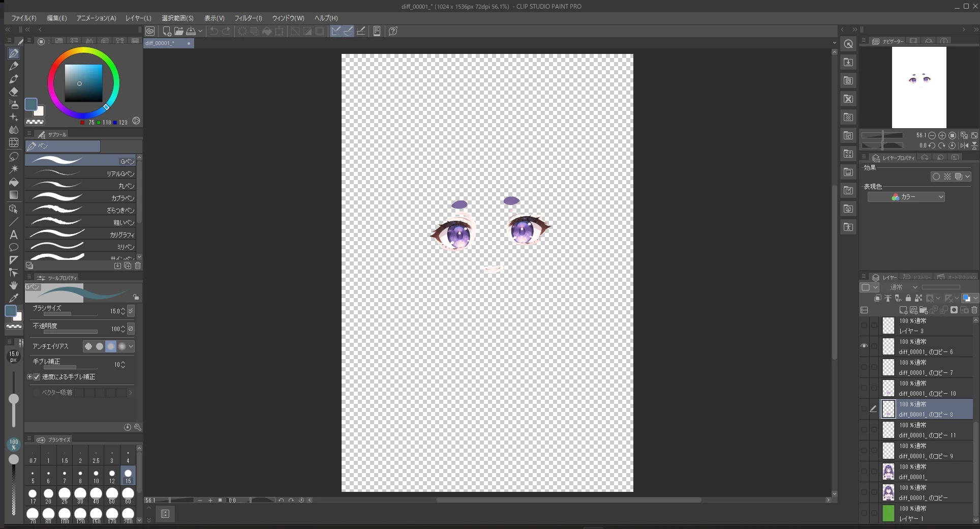Open the 表現色 カラー dropdown
The height and width of the screenshot is (529, 980).
tap(906, 197)
